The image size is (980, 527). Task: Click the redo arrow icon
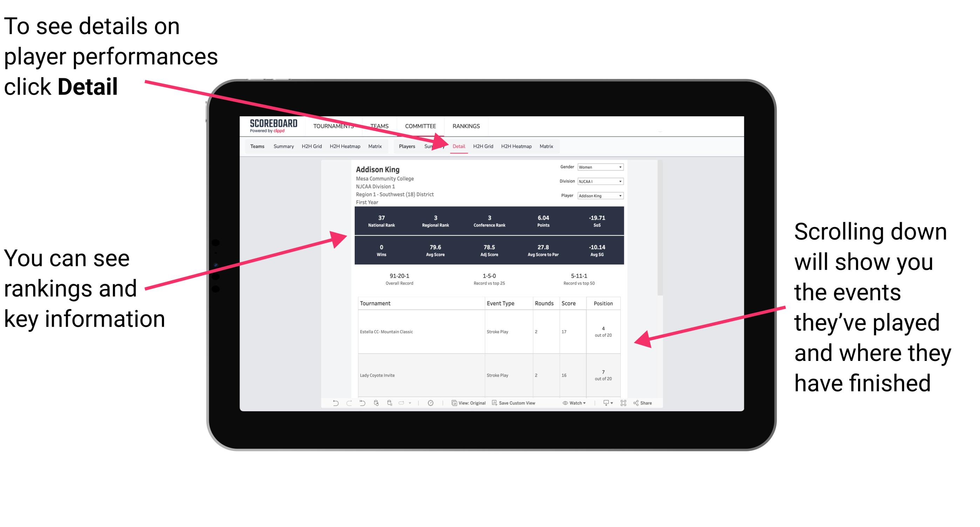pyautogui.click(x=345, y=407)
